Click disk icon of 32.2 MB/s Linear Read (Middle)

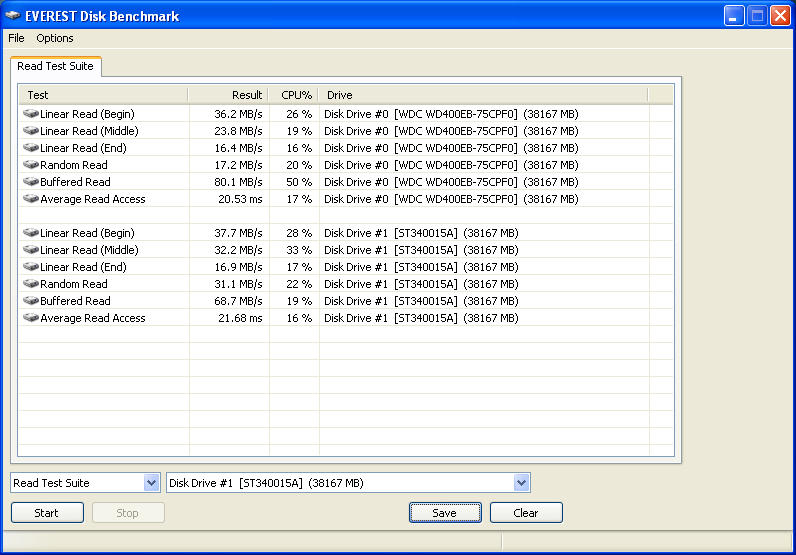31,250
